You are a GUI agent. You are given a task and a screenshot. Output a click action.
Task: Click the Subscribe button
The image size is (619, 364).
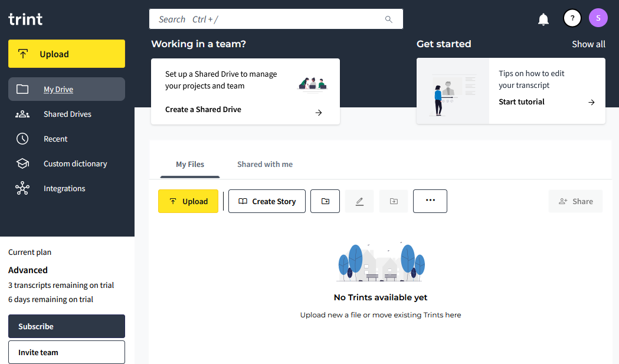[67, 326]
